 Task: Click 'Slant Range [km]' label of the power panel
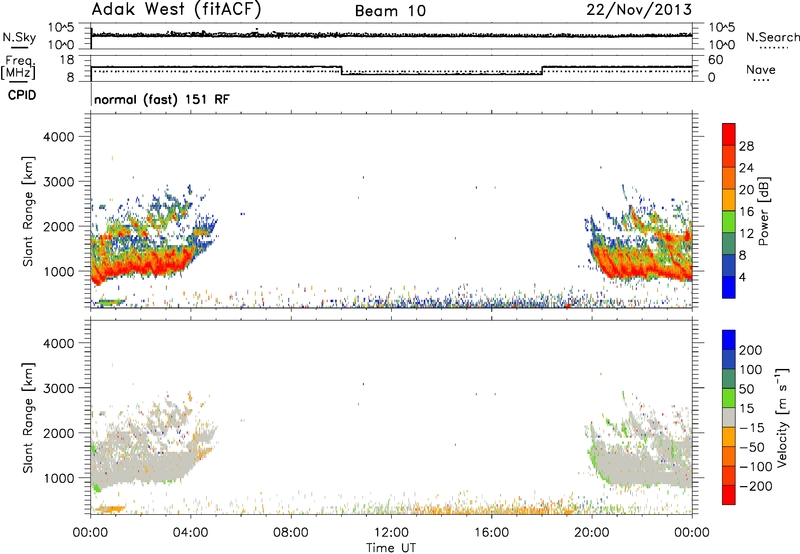point(28,211)
